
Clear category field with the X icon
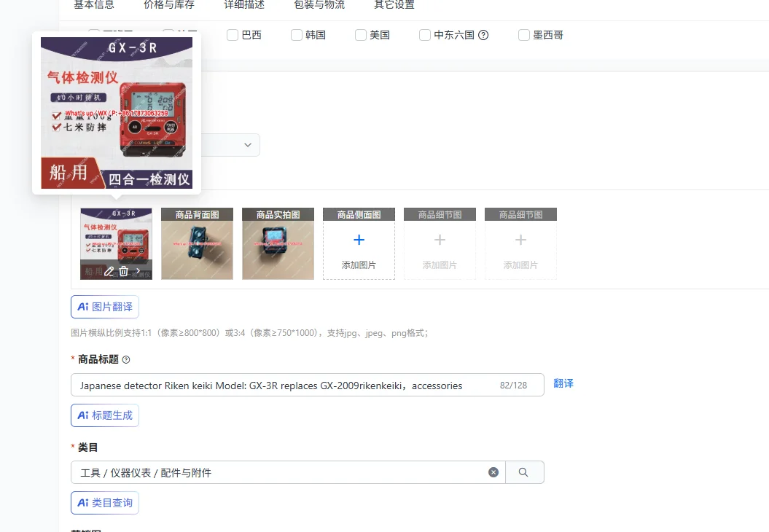(493, 472)
